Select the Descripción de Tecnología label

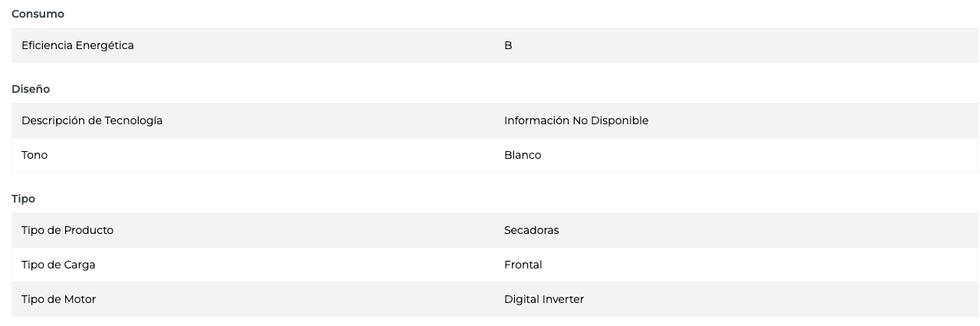click(92, 120)
